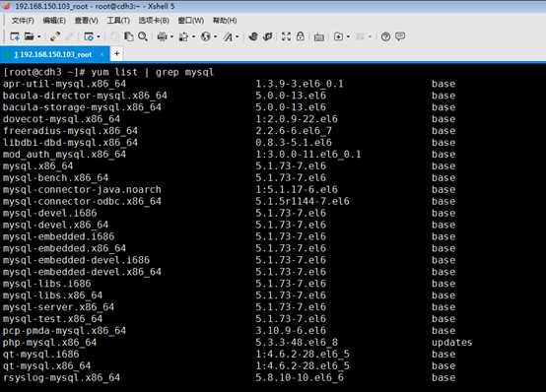Image resolution: width=546 pixels, height=392 pixels.
Task: Open the 帮助(H) Help menu
Action: pos(225,21)
